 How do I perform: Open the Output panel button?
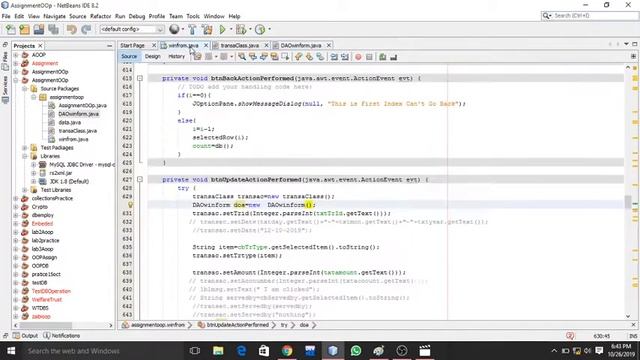(25, 336)
